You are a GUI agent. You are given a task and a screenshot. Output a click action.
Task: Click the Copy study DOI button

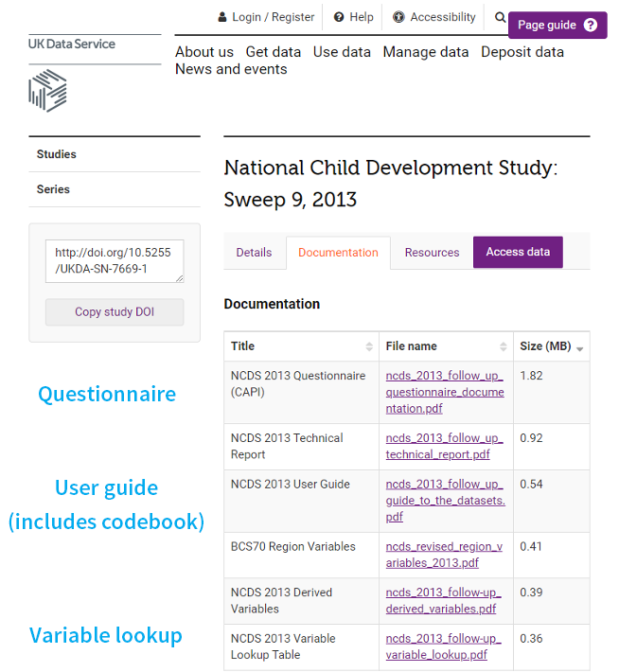(x=115, y=312)
